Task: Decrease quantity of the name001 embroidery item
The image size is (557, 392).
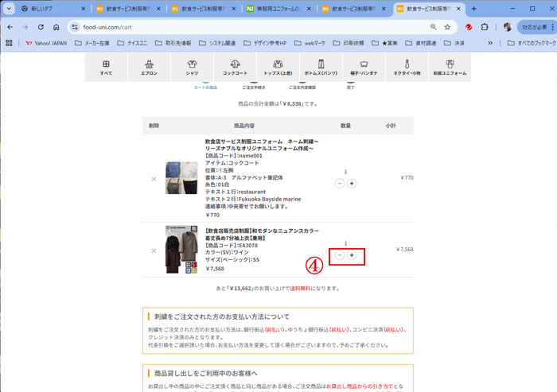Action: click(340, 183)
